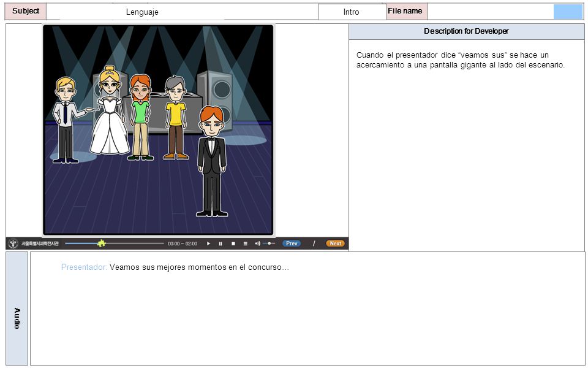Open the list menu icon in the player bar
The width and height of the screenshot is (588, 368).
(245, 243)
